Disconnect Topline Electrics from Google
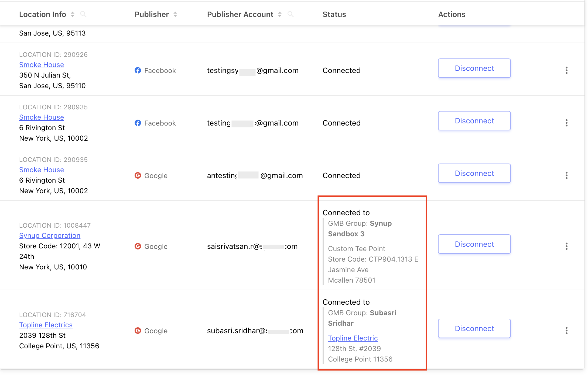The width and height of the screenshot is (588, 375). point(474,328)
